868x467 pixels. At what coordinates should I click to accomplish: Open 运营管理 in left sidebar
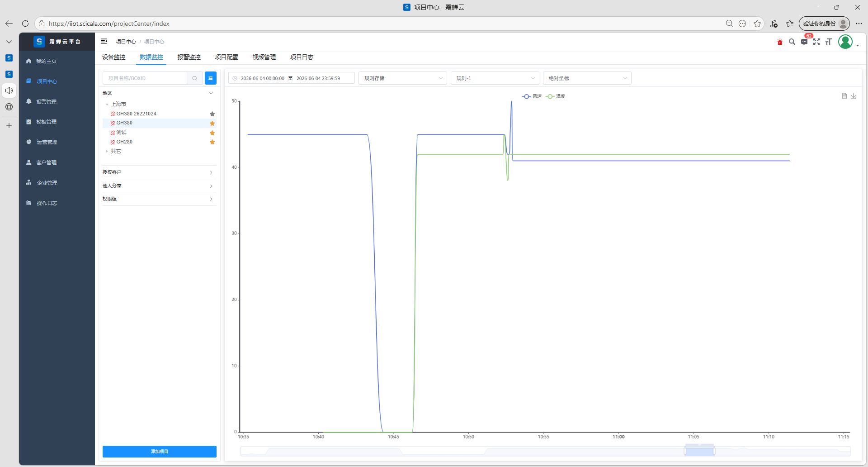tap(57, 142)
